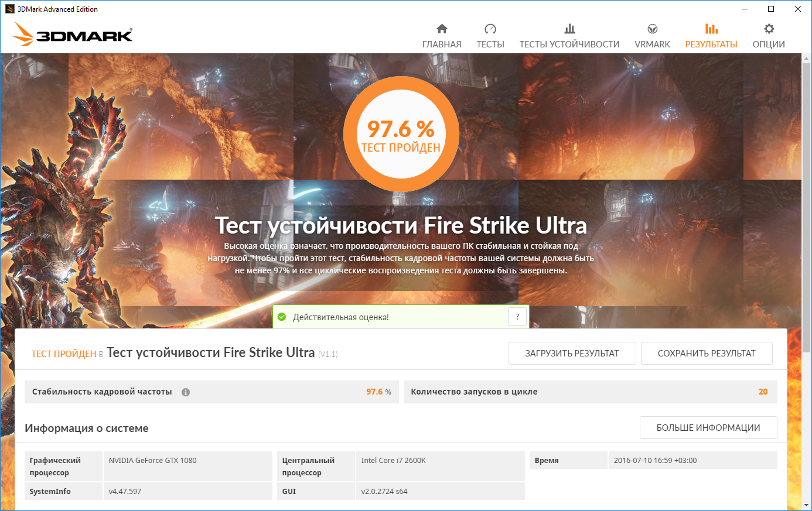Select the РЕЗУЛЬТАТЫ tab
The image size is (812, 511).
click(711, 44)
